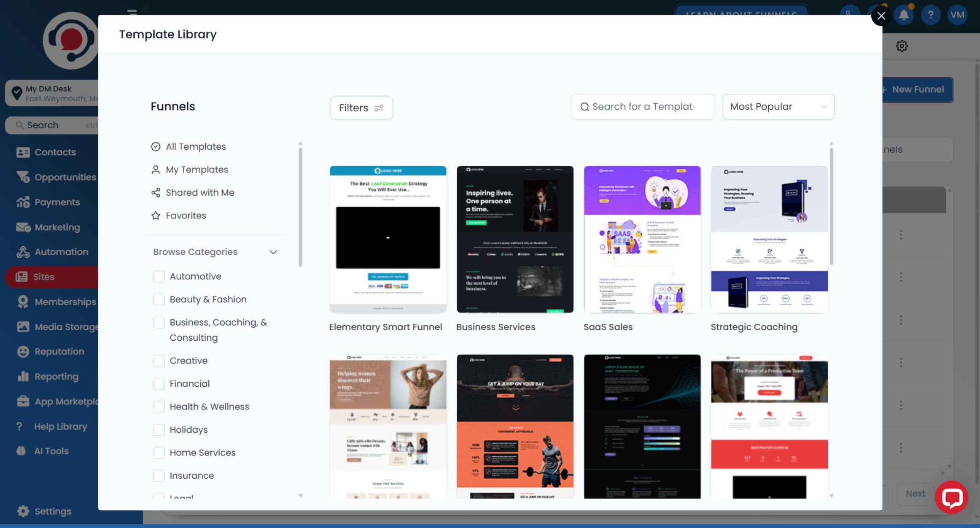Image resolution: width=980 pixels, height=528 pixels.
Task: Collapse the Browse Categories section
Action: [x=273, y=252]
